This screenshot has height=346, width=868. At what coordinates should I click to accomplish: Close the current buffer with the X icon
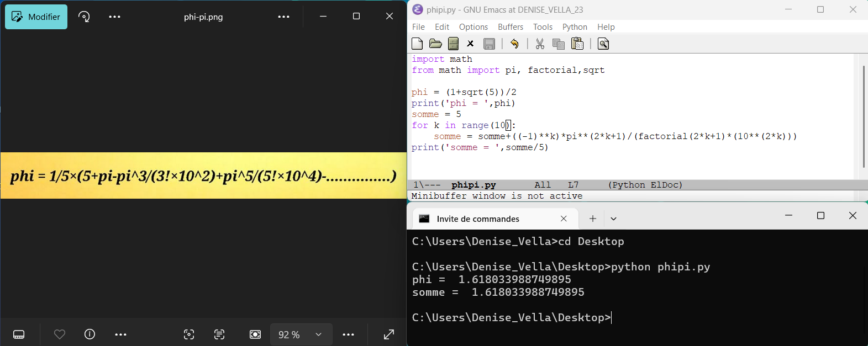tap(471, 44)
